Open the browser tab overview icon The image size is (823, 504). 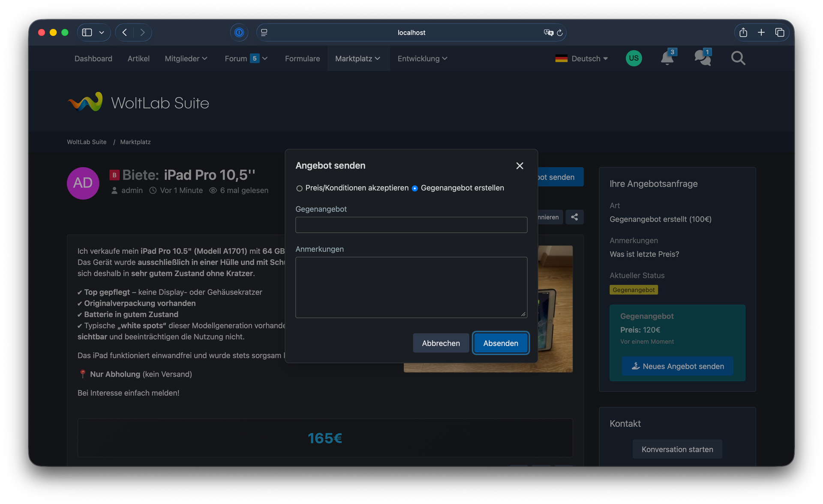(x=780, y=33)
